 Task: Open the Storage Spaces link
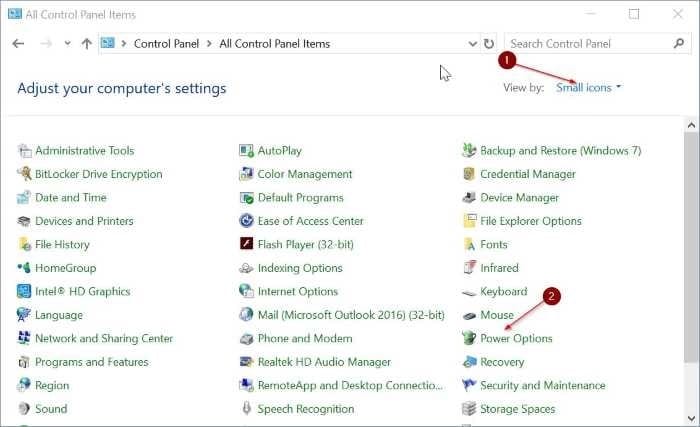tap(517, 409)
